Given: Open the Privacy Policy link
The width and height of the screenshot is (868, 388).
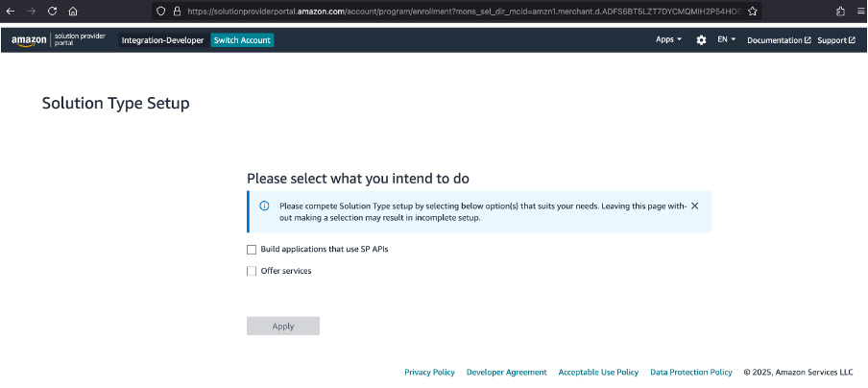Looking at the screenshot, I should 429,372.
